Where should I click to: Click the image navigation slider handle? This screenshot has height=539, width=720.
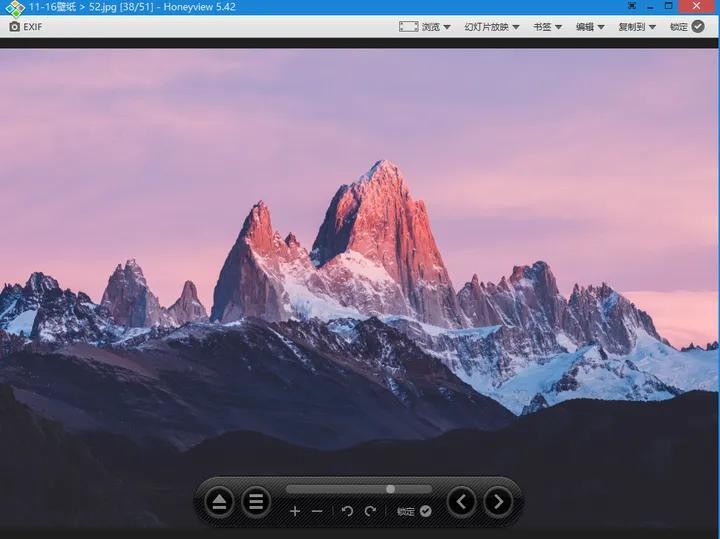click(390, 489)
